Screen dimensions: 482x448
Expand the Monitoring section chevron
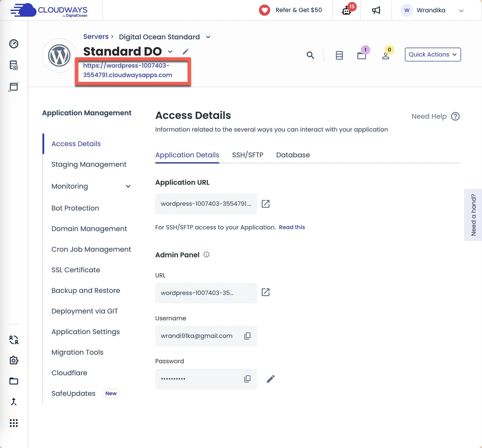128,186
